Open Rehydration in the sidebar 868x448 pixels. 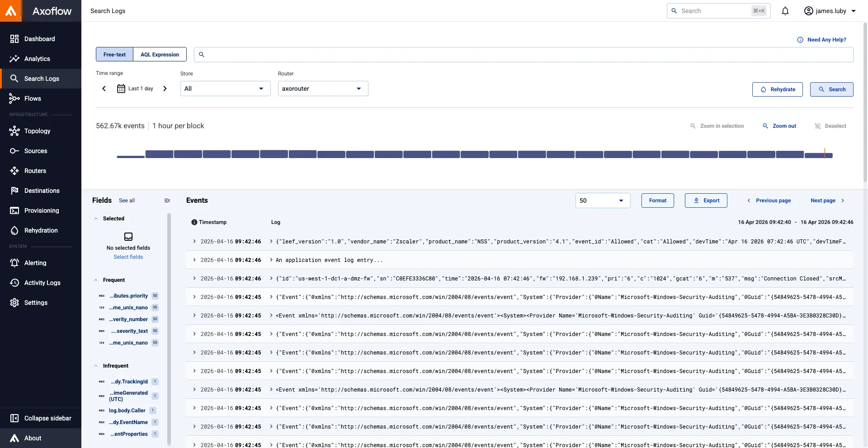tap(41, 230)
